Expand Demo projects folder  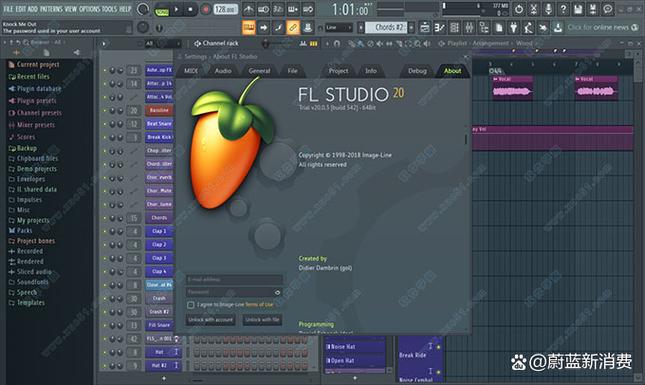pos(33,169)
